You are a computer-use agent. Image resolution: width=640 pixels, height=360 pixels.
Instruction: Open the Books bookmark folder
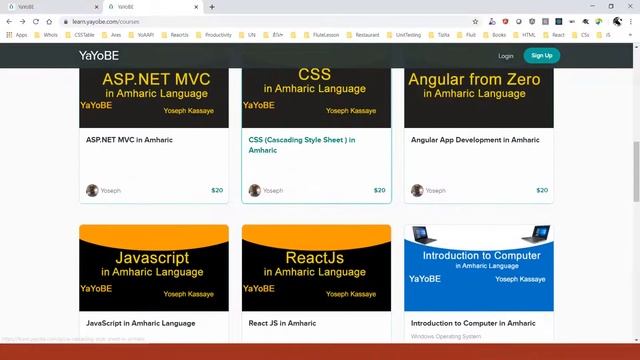tap(495, 35)
